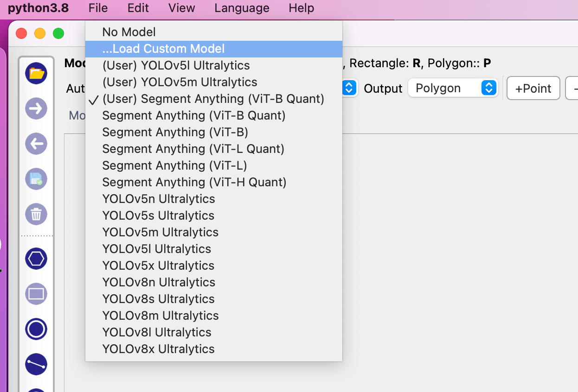
Task: Go to previous image arrow icon
Action: (36, 144)
